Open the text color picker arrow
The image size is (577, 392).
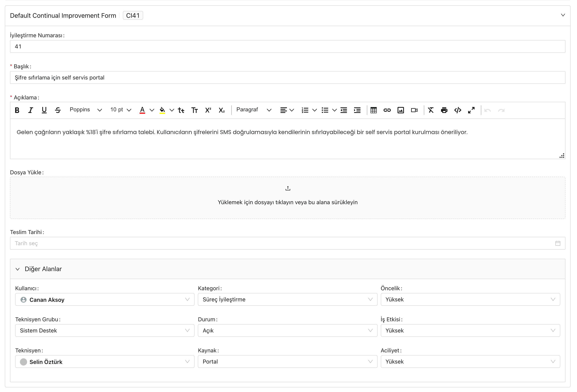[x=152, y=110]
